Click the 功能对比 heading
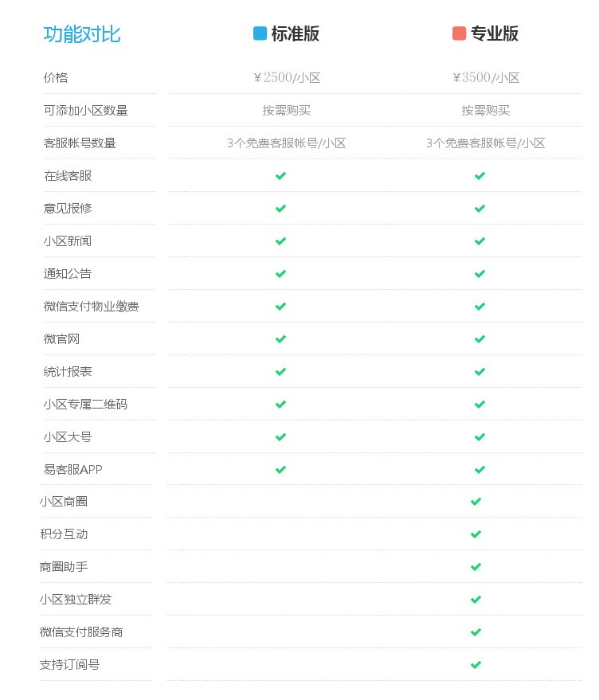This screenshot has height=700, width=599. pyautogui.click(x=82, y=34)
